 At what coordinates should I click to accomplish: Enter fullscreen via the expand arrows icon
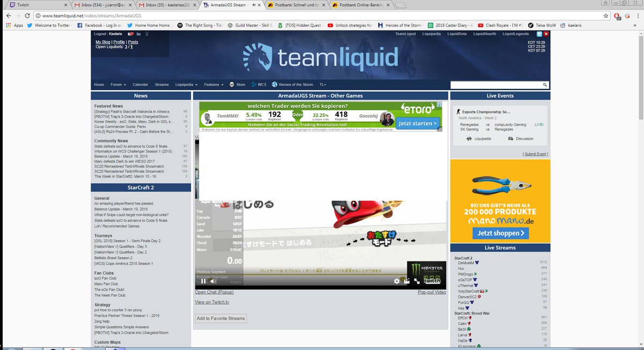416,281
